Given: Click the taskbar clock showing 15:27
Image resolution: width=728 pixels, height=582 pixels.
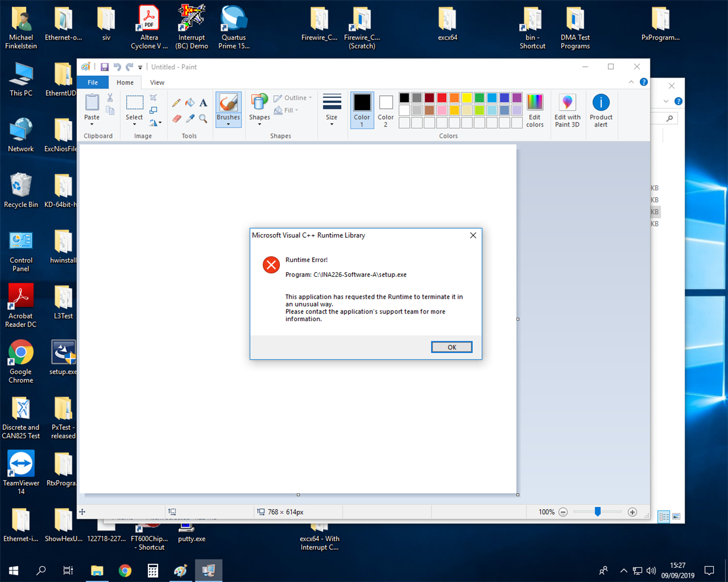Looking at the screenshot, I should point(678,571).
